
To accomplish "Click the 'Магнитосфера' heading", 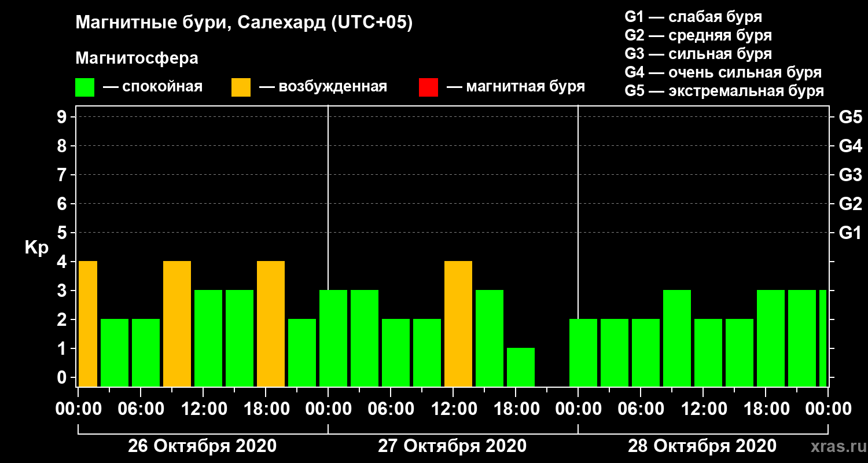I will [x=137, y=58].
